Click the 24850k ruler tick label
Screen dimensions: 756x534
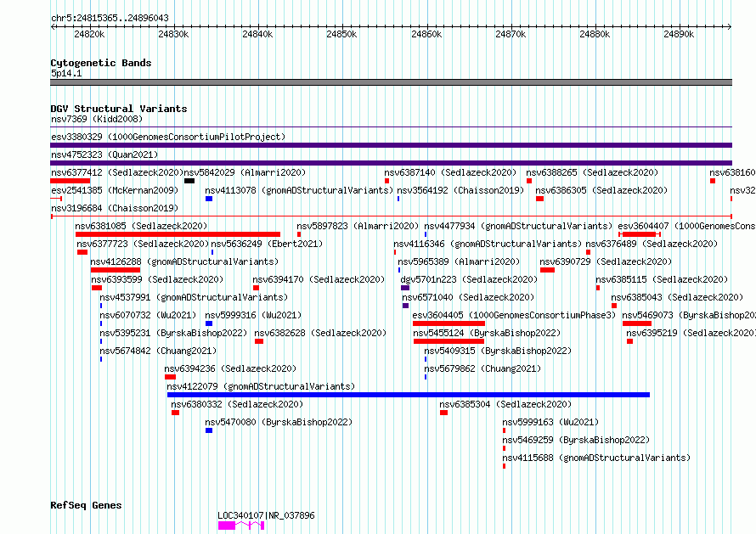(341, 34)
